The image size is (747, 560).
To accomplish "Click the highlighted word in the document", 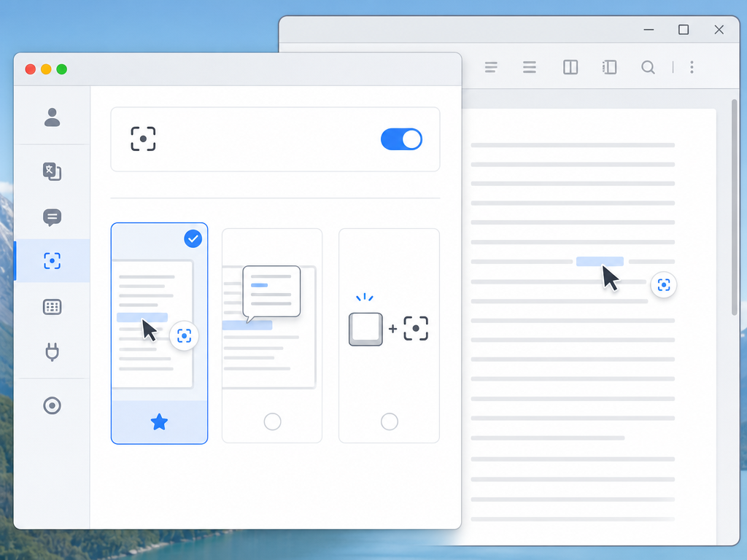I will (600, 262).
